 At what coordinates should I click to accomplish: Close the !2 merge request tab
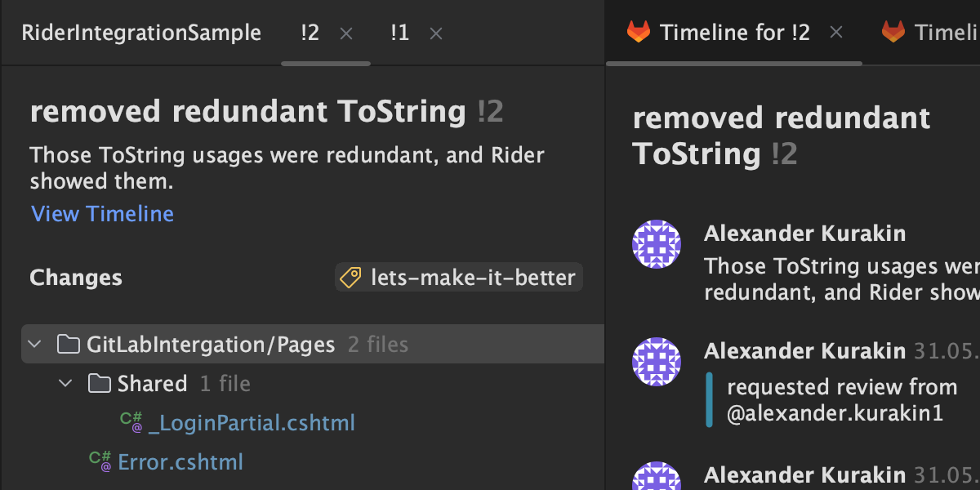click(346, 33)
